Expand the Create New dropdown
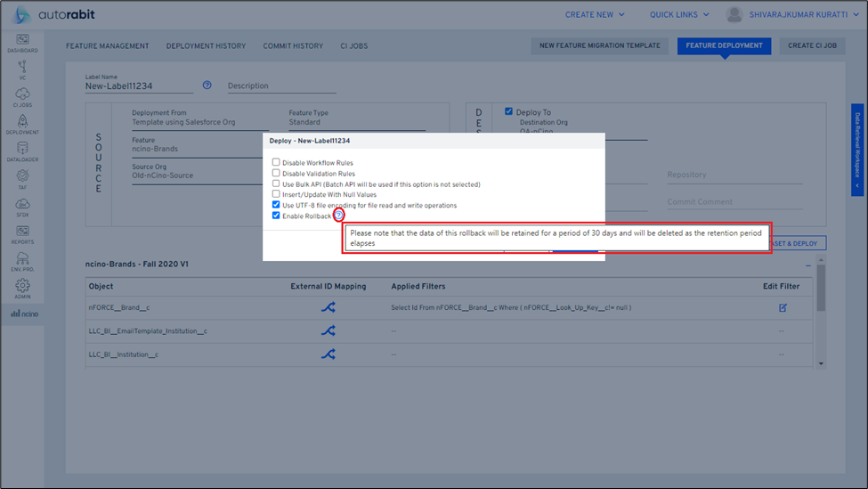 pyautogui.click(x=595, y=15)
